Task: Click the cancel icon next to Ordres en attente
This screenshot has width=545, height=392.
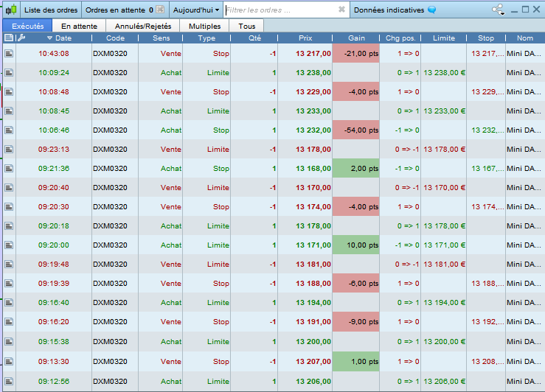Action: (160, 10)
